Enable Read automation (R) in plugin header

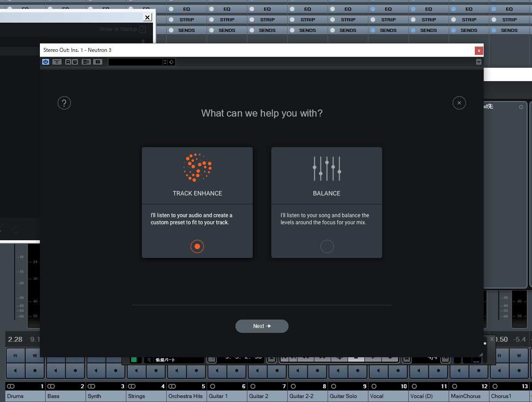pyautogui.click(x=68, y=62)
